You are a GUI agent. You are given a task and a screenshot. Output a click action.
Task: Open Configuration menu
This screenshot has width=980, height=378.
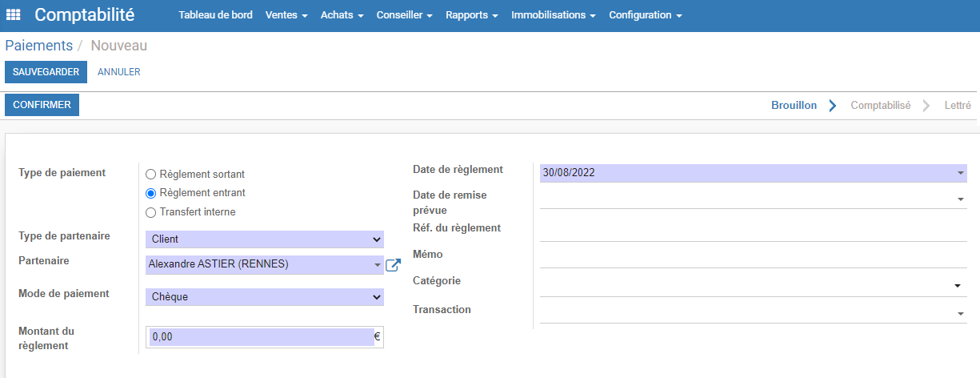(x=646, y=15)
